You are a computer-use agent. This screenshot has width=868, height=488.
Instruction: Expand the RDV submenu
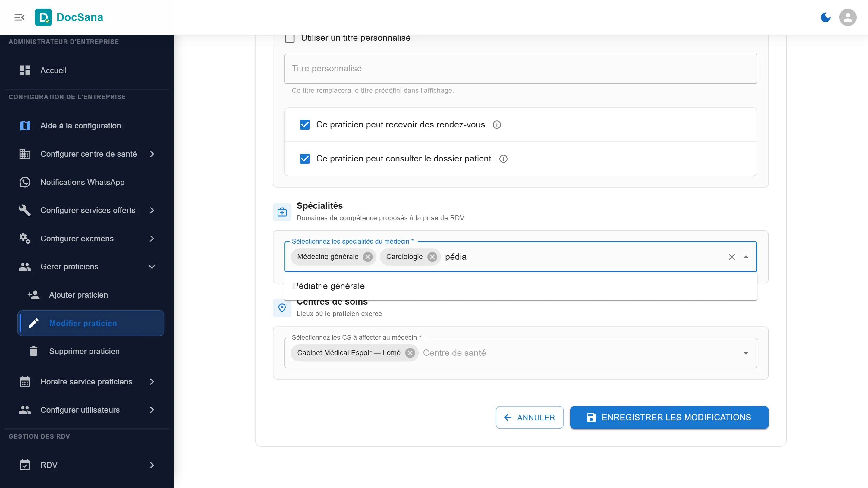coord(152,465)
